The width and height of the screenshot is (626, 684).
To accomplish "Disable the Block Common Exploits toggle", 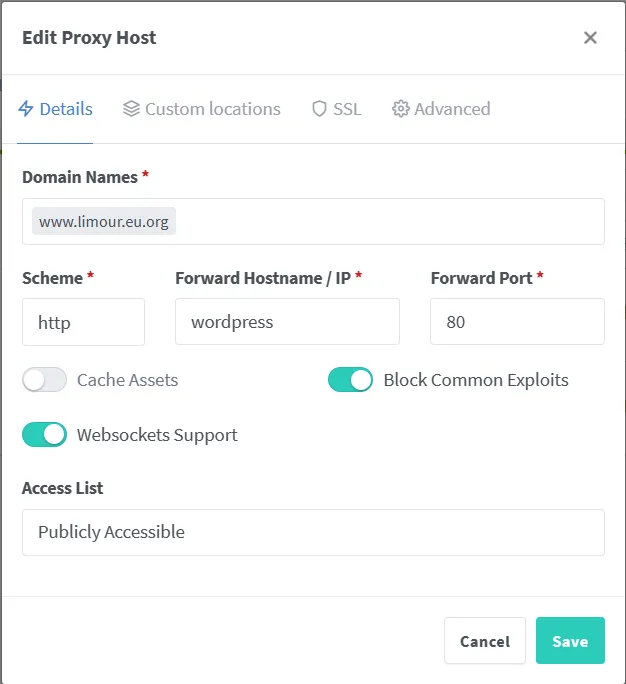I will (x=350, y=380).
